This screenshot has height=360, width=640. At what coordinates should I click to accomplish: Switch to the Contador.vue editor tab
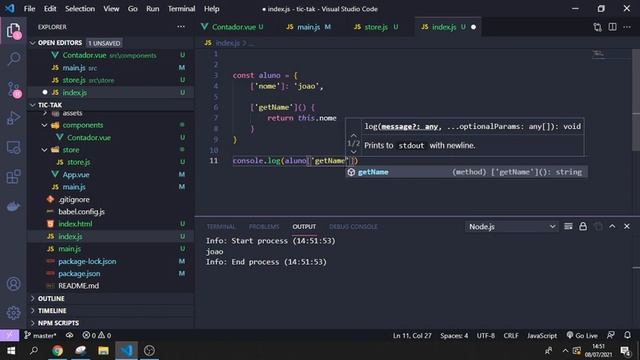233,27
